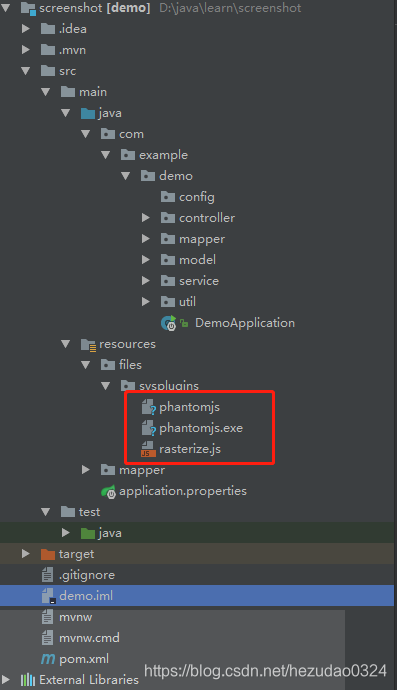Collapse the src folder
Viewport: 397px width, 690px height.
26,71
